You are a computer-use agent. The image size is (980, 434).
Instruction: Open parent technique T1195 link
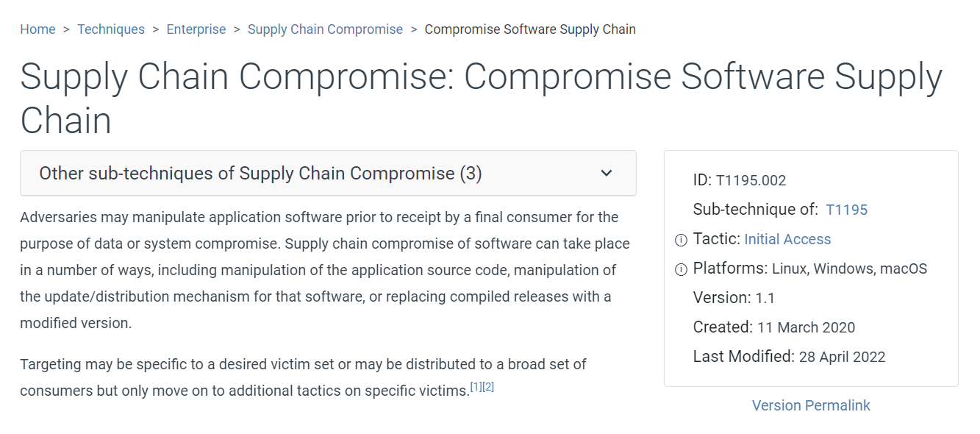pos(846,210)
